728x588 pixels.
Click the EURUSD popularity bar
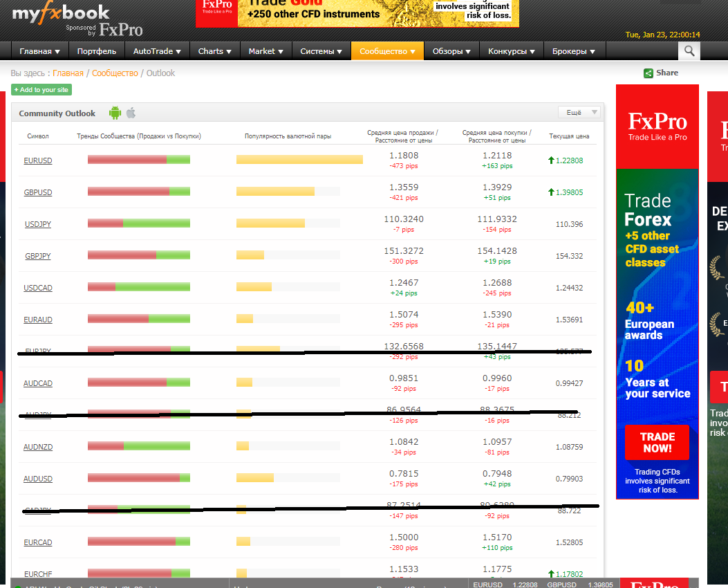tap(299, 160)
